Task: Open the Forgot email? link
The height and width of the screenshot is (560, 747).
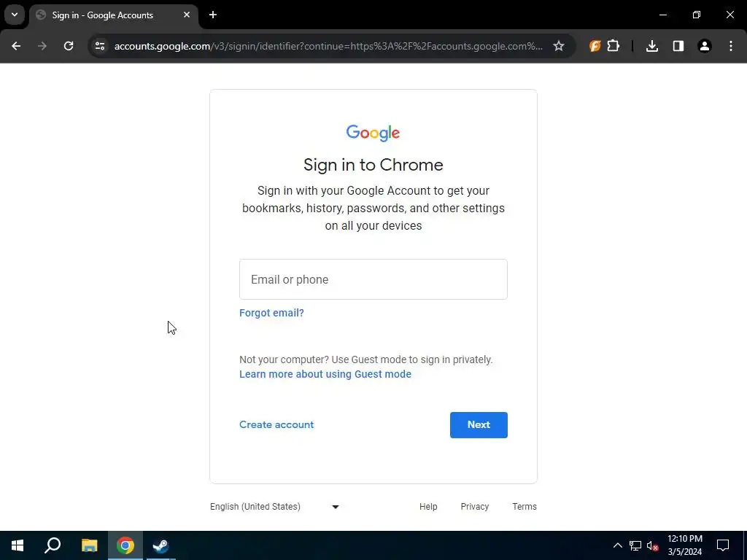Action: (x=271, y=313)
